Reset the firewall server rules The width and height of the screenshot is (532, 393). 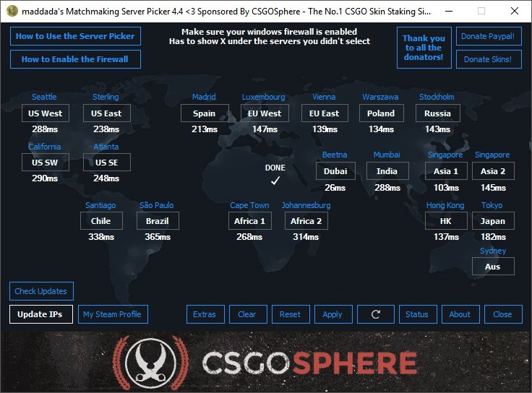(290, 314)
